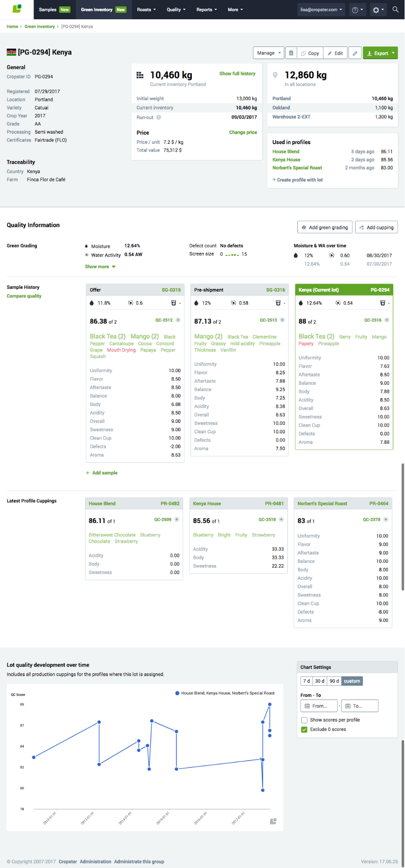Select the 90 d chart range
405x868 pixels.
pos(334,681)
